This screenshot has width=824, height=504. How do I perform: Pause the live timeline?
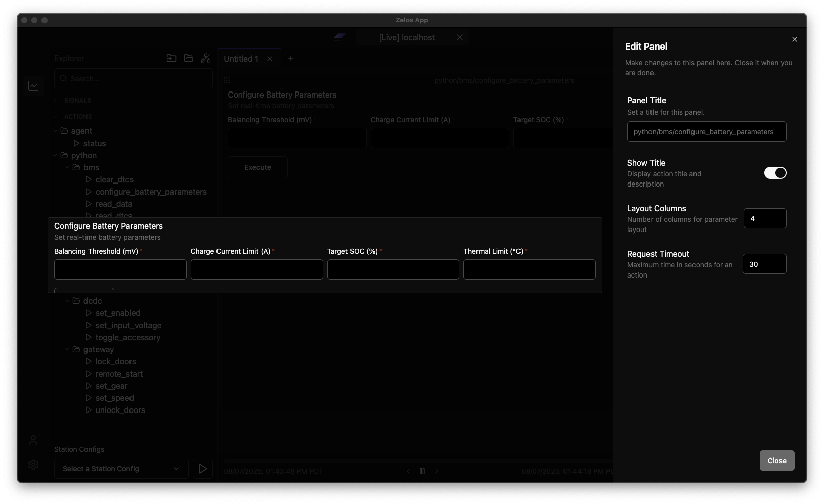422,471
